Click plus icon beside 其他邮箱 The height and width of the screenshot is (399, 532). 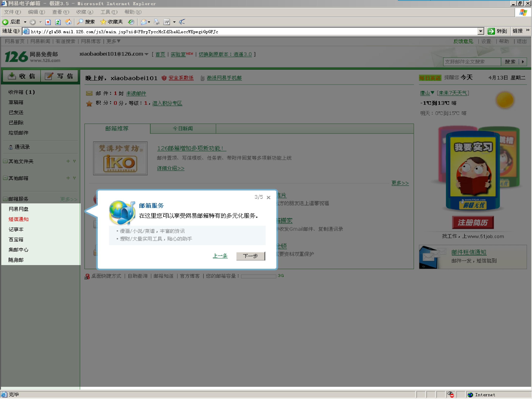[x=68, y=178]
